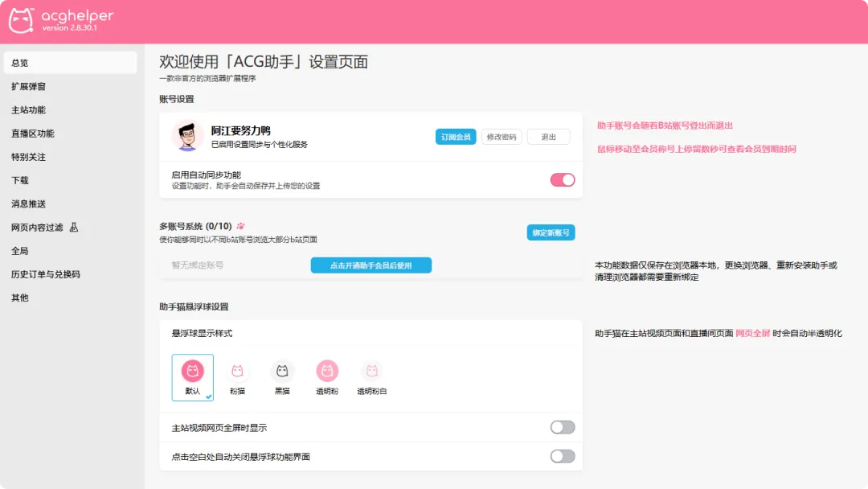
Task: Open the 消息推送 sidebar section
Action: point(70,203)
